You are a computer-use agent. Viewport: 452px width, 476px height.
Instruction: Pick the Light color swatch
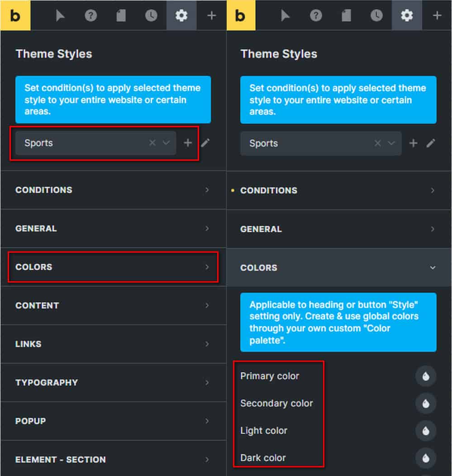(x=426, y=430)
